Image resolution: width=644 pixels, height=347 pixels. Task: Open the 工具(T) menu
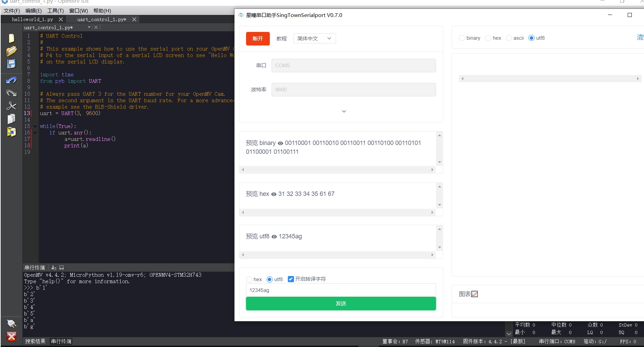click(55, 11)
